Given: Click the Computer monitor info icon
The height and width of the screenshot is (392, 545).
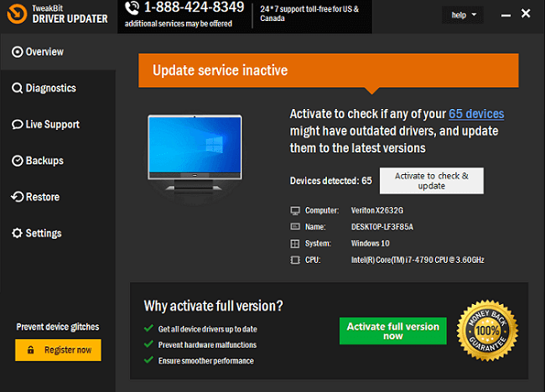Looking at the screenshot, I should (x=295, y=210).
